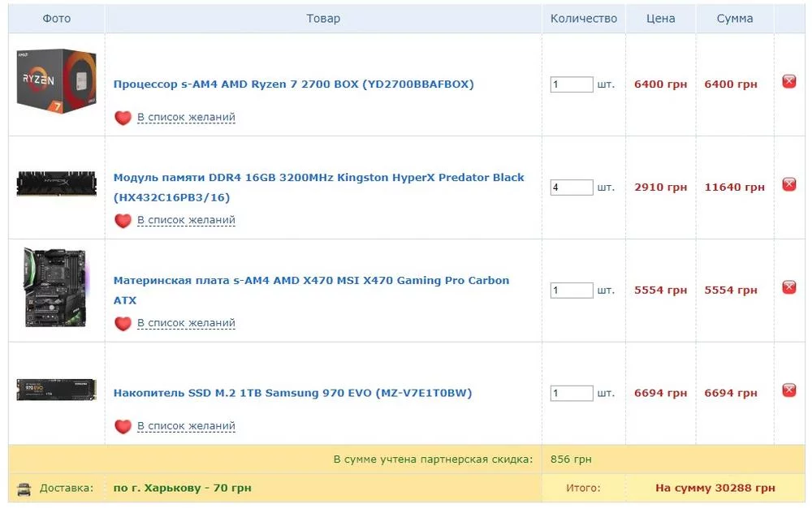Remove the Ryzen 7 2700 processor from cart
Viewport: 812px width, 513px height.
pyautogui.click(x=788, y=81)
